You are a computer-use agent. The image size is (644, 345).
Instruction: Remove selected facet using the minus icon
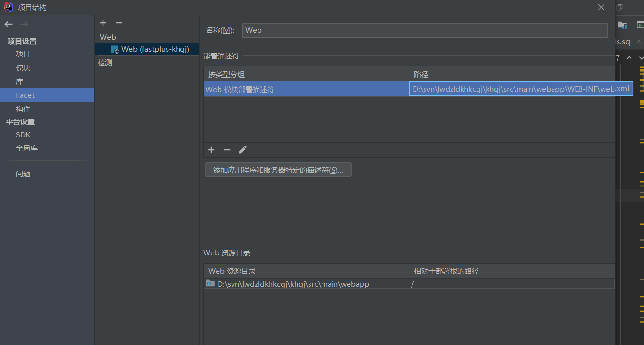(x=118, y=23)
